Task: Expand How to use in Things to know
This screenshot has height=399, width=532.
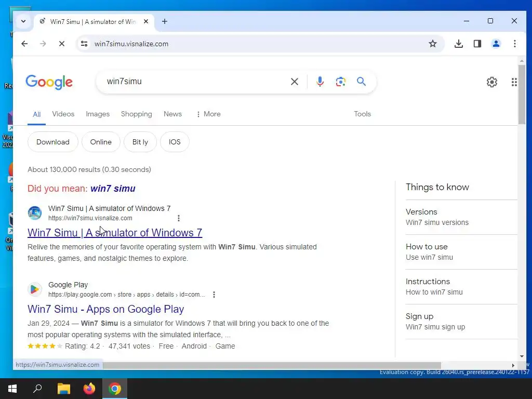Action: point(461,252)
